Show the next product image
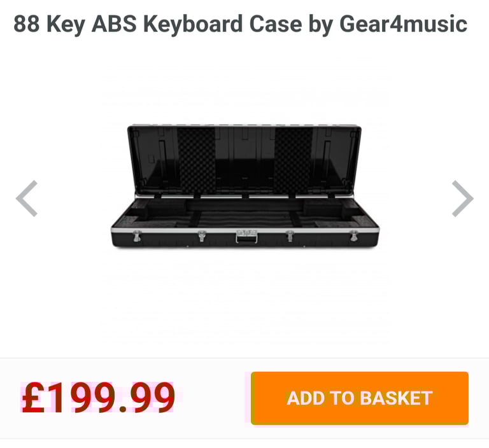489x448 pixels. (463, 199)
